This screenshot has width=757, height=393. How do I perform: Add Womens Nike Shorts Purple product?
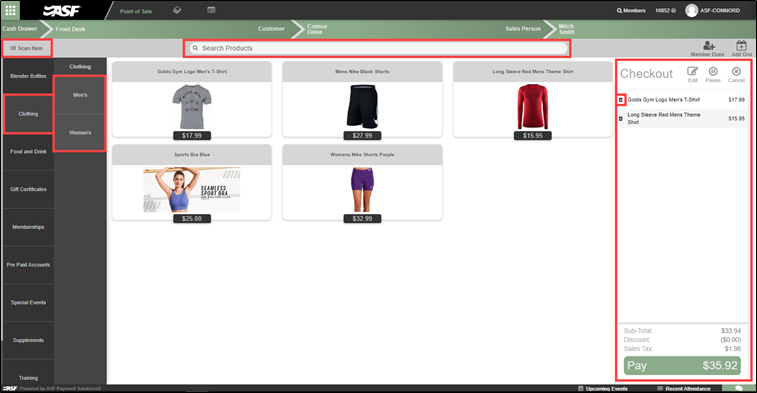(362, 183)
